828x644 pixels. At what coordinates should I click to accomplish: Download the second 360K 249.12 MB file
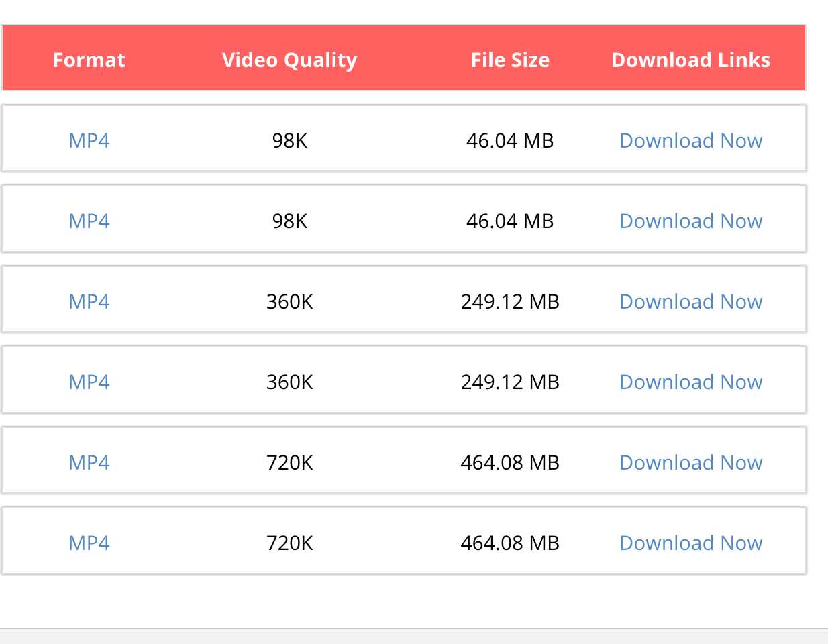(690, 382)
